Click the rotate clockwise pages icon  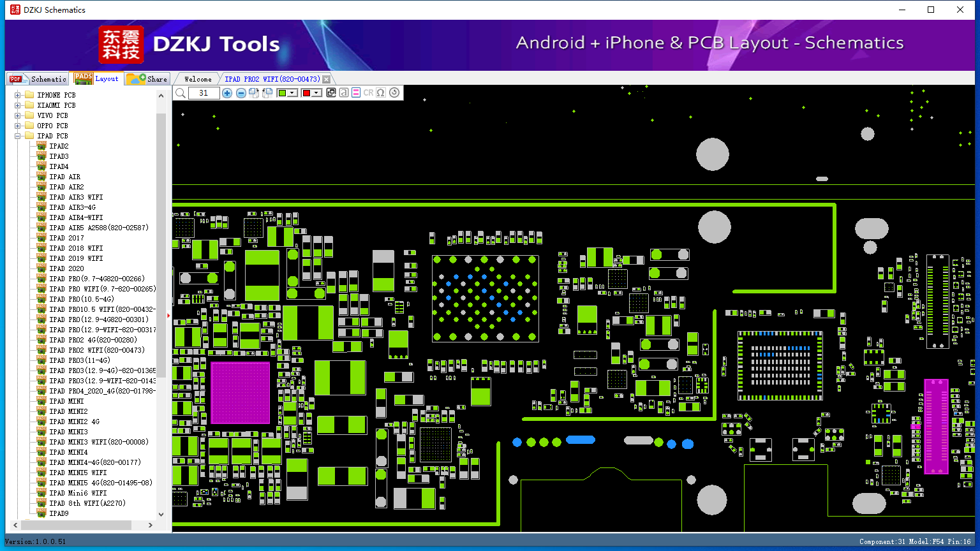tap(254, 93)
